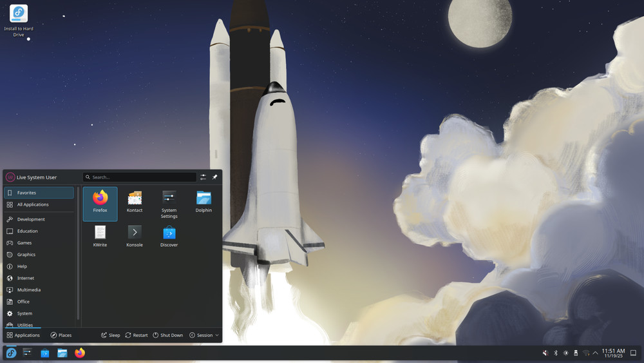This screenshot has height=363, width=644.
Task: Click the Live System User avatar
Action: click(x=10, y=177)
